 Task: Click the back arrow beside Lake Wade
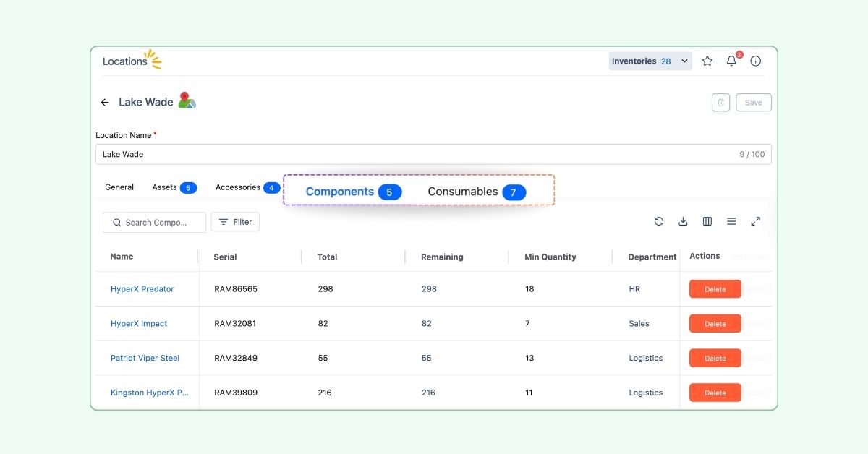pyautogui.click(x=105, y=103)
